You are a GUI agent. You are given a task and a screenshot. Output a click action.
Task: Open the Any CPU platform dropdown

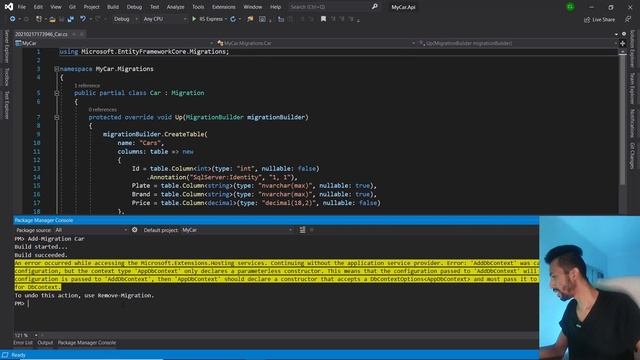164,19
